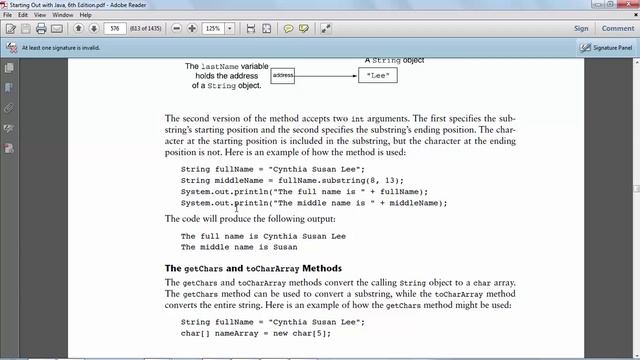The height and width of the screenshot is (360, 640).
Task: Open the Signature Panel button
Action: tap(606, 48)
